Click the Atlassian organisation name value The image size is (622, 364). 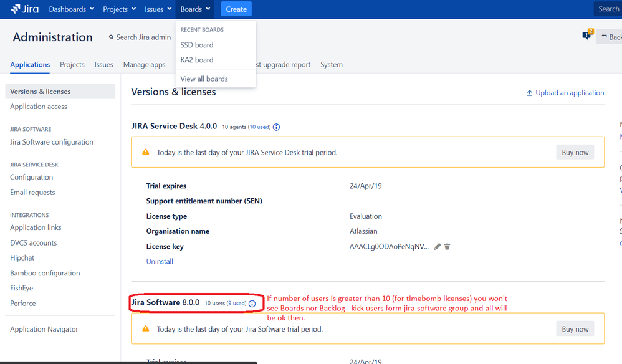pos(363,231)
